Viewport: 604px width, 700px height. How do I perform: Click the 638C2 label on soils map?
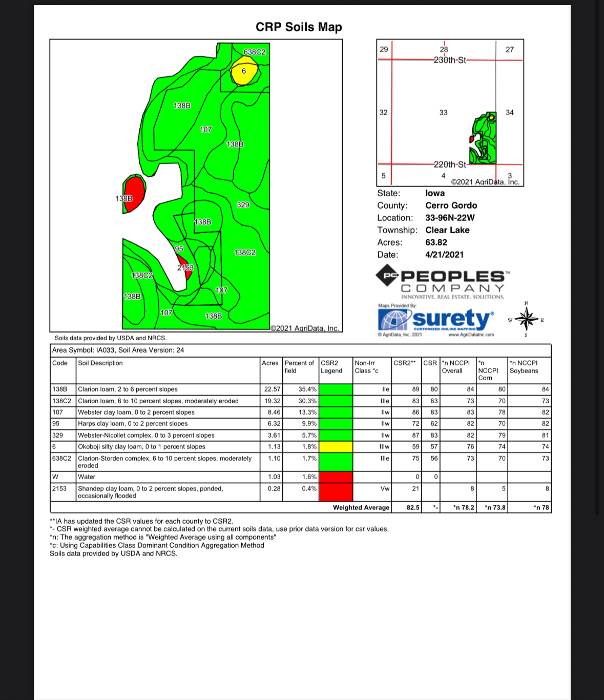[255, 52]
